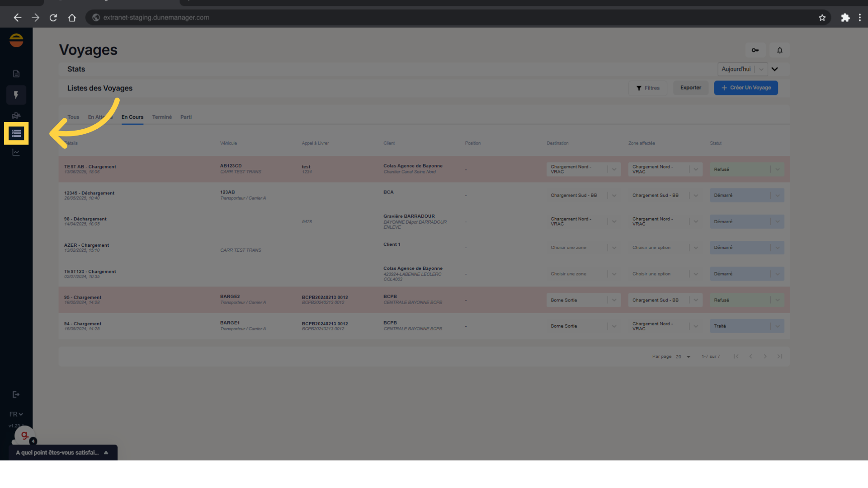This screenshot has width=868, height=488.
Task: Click the key icon near bell
Action: pyautogui.click(x=755, y=50)
